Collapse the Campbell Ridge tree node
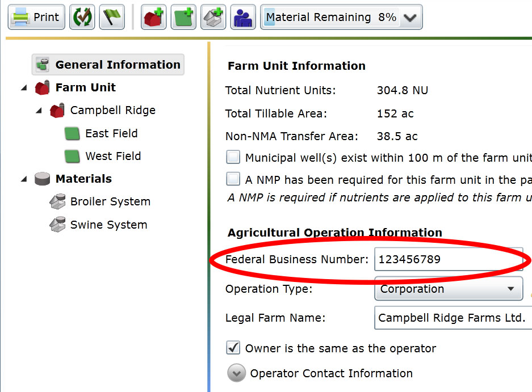 pyautogui.click(x=39, y=111)
